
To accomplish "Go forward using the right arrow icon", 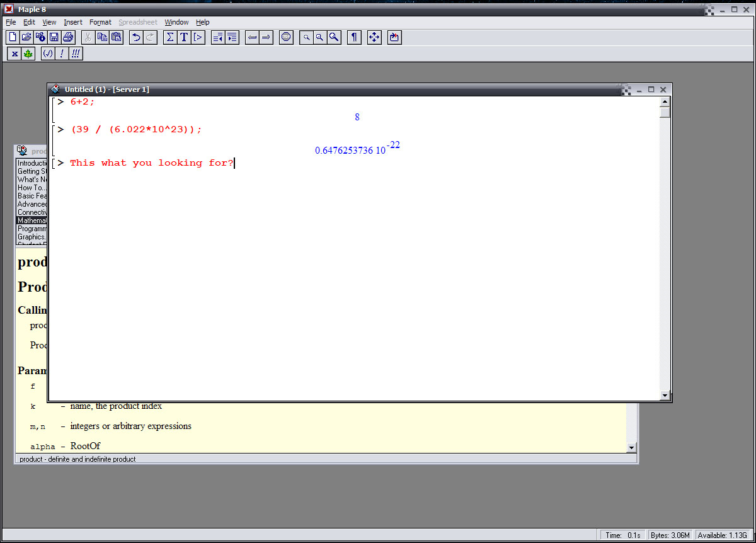I will click(266, 37).
